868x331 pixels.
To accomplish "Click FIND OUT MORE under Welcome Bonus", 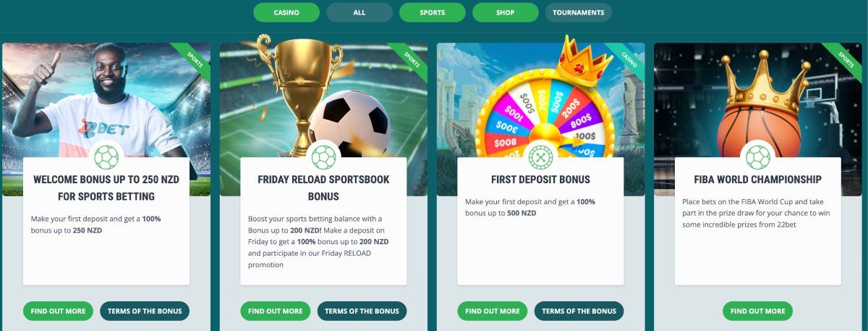I will 58,311.
